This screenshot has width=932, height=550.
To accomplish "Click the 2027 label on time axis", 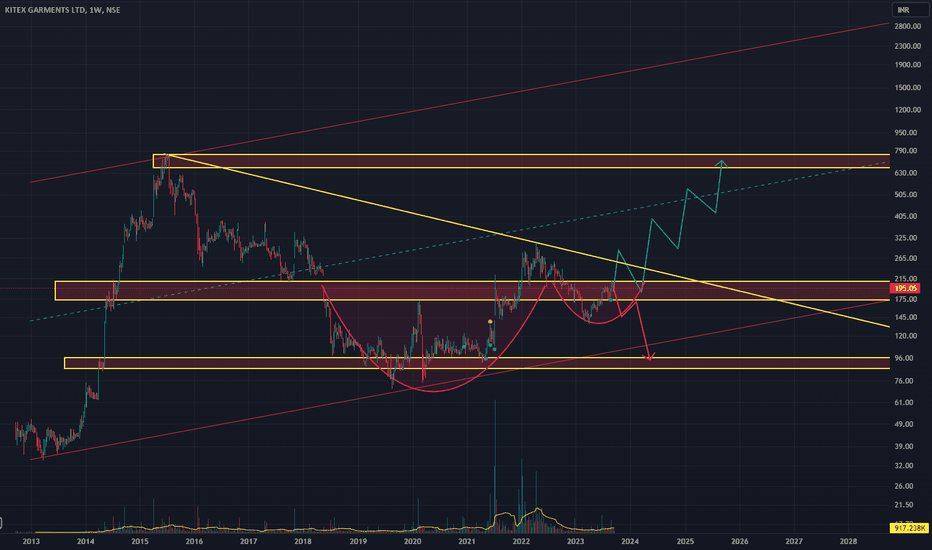I will click(x=794, y=541).
